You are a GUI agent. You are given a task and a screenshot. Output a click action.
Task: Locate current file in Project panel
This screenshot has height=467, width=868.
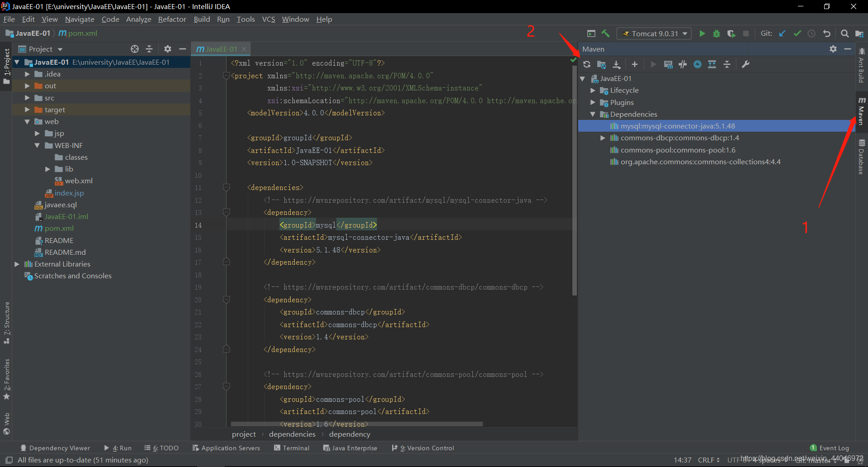click(135, 49)
